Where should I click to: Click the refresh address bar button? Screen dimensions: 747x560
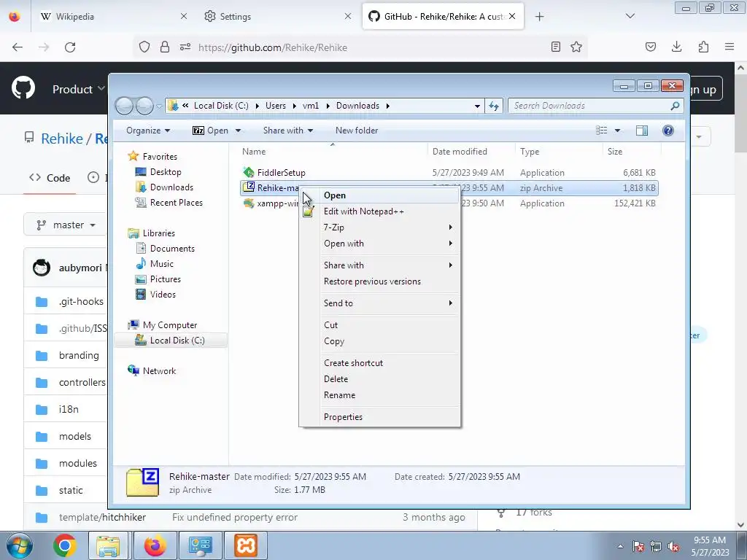click(494, 106)
